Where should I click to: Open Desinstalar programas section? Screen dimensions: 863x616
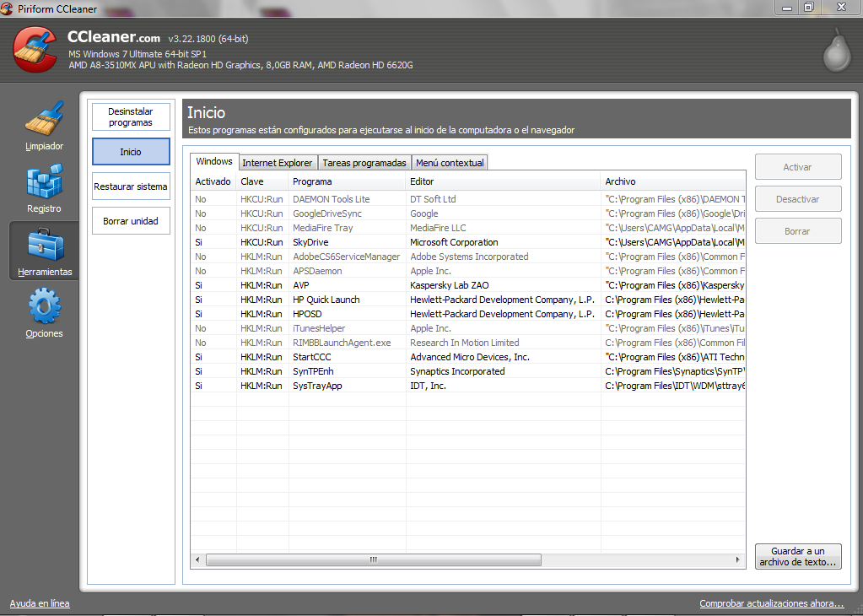tap(131, 117)
